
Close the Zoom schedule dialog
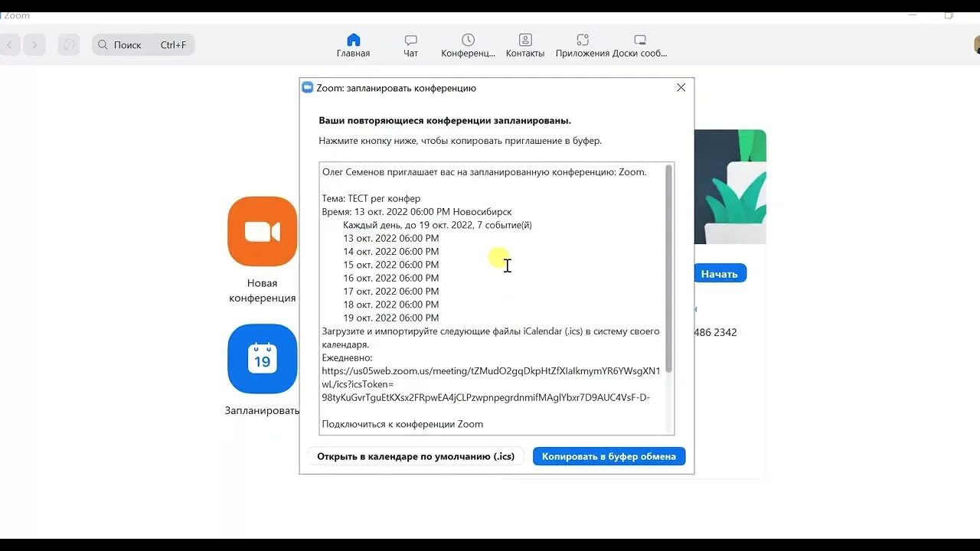681,88
